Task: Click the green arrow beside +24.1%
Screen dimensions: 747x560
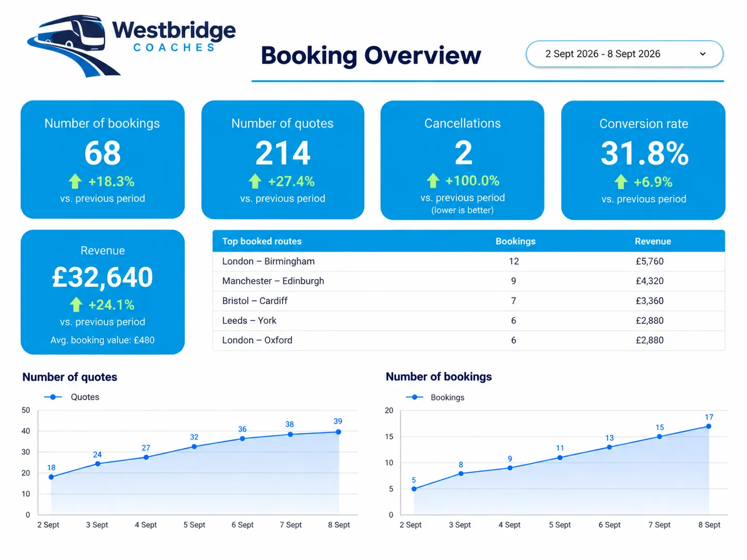Action: [x=76, y=304]
